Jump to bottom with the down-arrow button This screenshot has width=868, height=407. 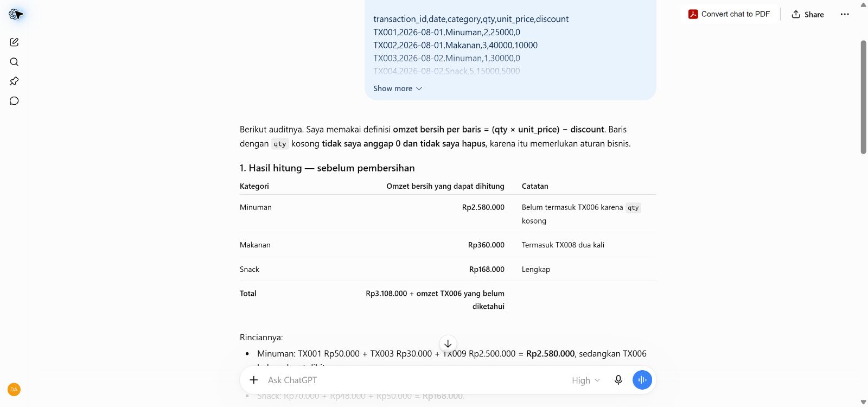[x=448, y=344]
